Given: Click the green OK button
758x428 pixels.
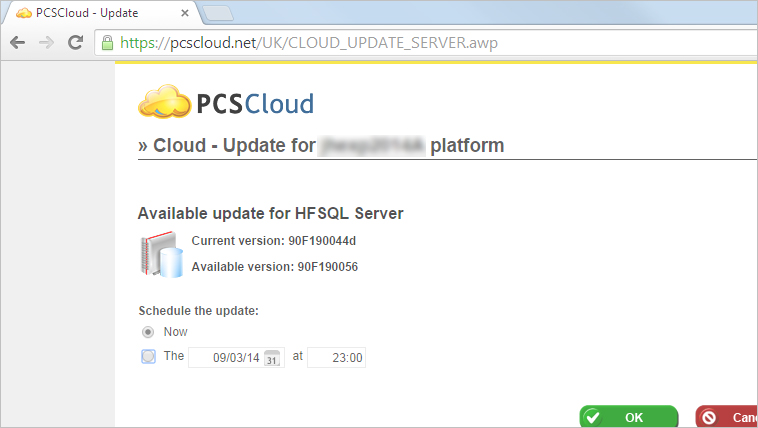Looking at the screenshot, I should tap(629, 416).
